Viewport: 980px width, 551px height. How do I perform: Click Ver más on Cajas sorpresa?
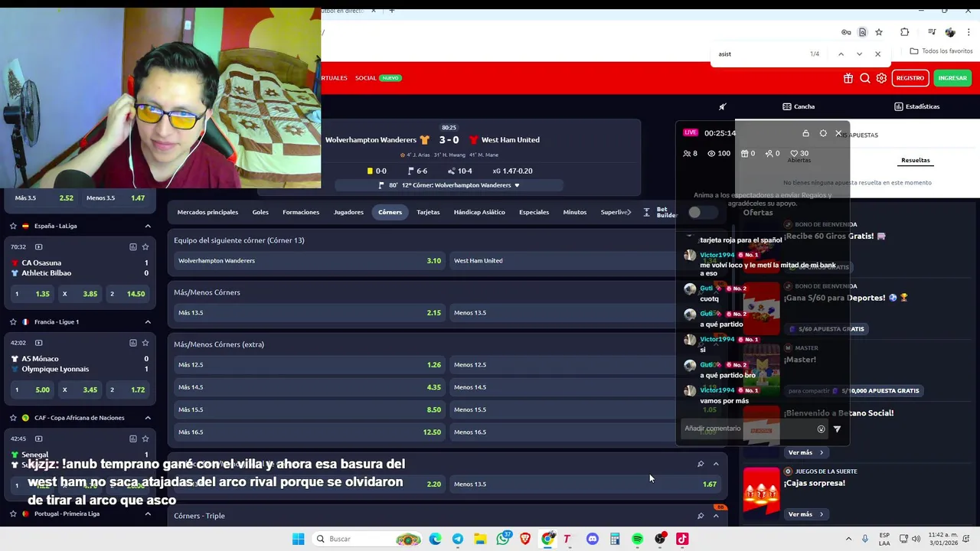click(x=805, y=514)
